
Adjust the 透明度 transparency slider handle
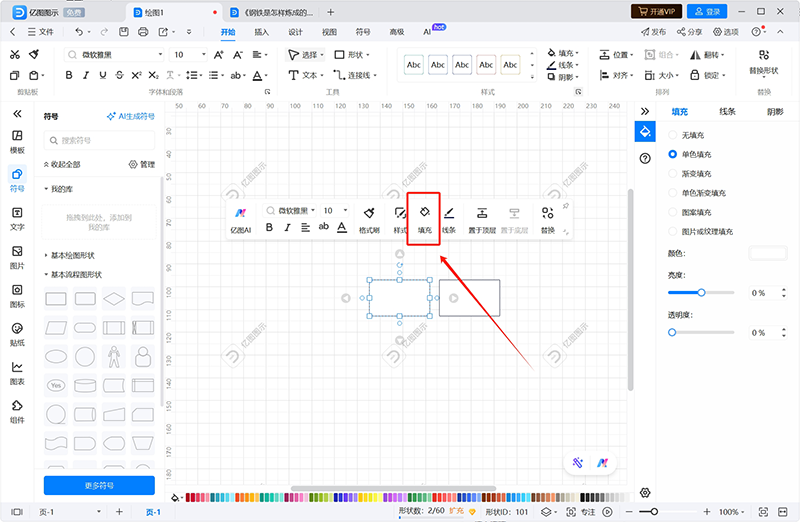click(x=672, y=332)
